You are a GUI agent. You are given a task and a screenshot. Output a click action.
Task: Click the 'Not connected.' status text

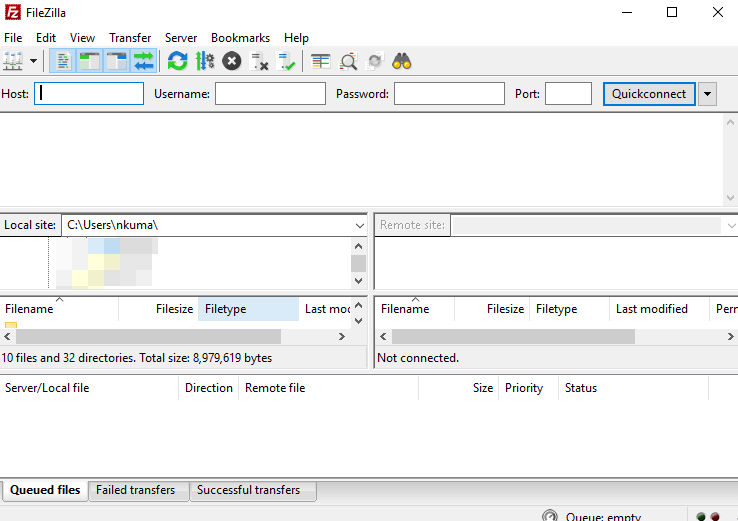418,358
